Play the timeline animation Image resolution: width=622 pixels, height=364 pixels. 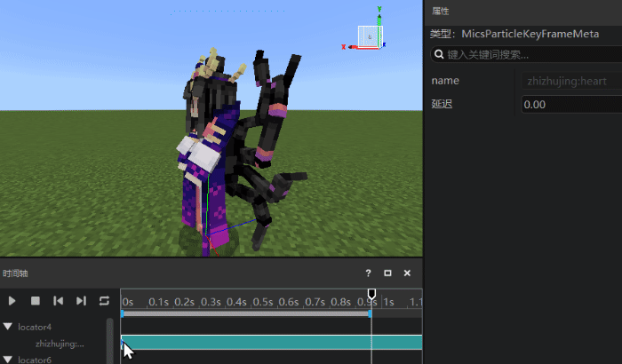(x=12, y=301)
